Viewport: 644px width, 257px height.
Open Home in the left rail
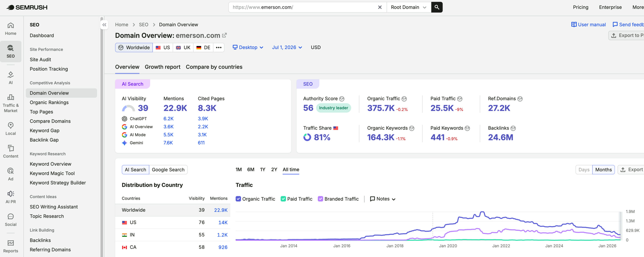click(11, 29)
